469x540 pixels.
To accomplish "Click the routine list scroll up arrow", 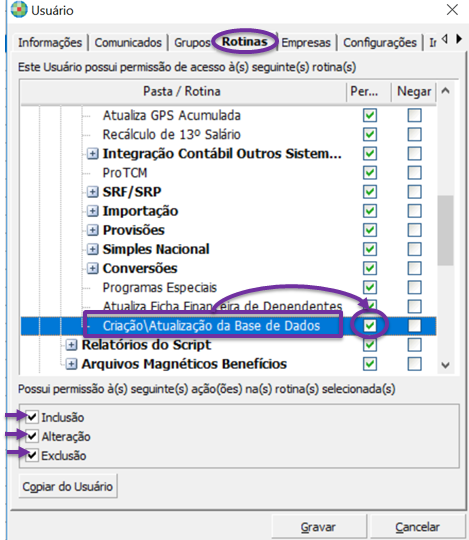I will pyautogui.click(x=446, y=91).
